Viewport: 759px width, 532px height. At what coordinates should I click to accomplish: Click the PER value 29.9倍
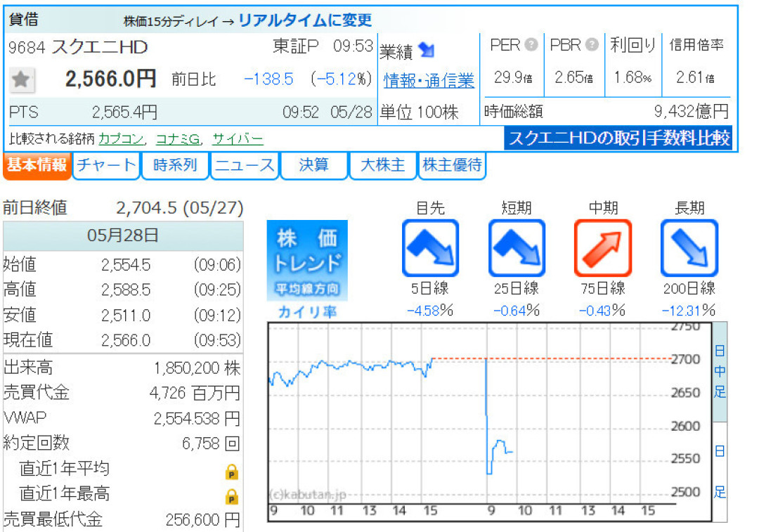pyautogui.click(x=513, y=77)
